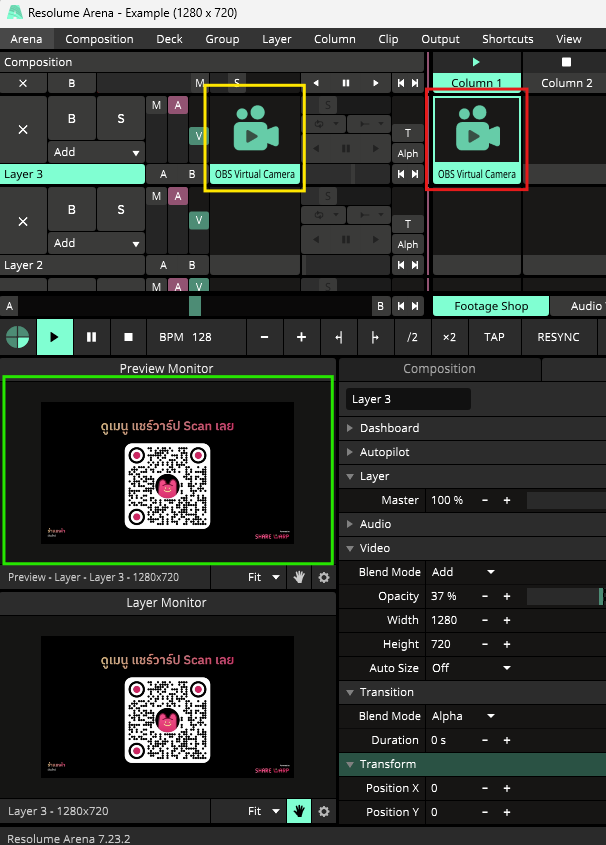Click the Layer 3 clear X button
This screenshot has height=845, width=606.
23,129
